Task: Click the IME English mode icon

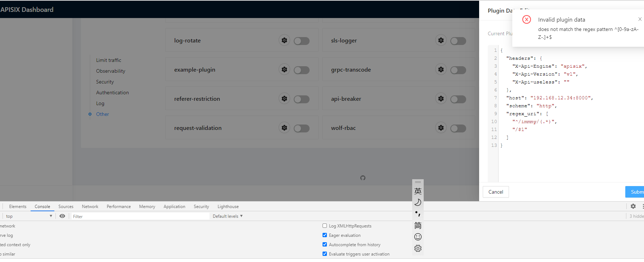Action: [418, 191]
